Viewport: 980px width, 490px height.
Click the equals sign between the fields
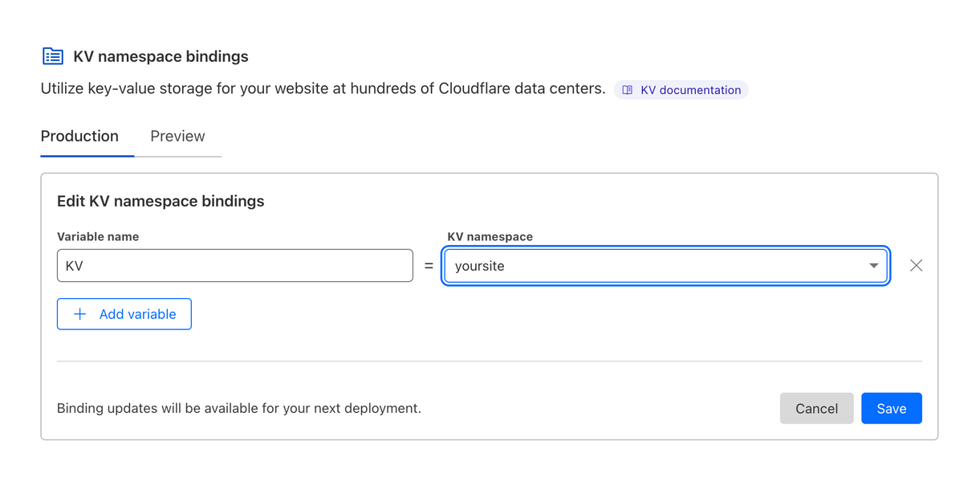click(429, 266)
